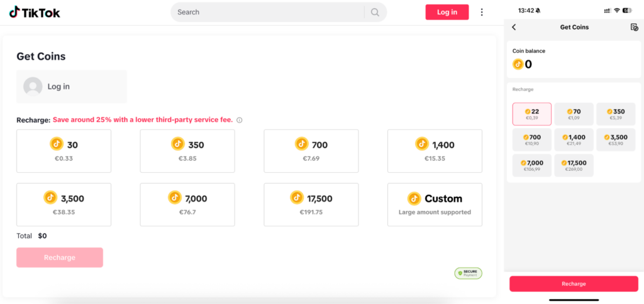Open the transaction history icon in mobile header
644x304 pixels.
634,27
